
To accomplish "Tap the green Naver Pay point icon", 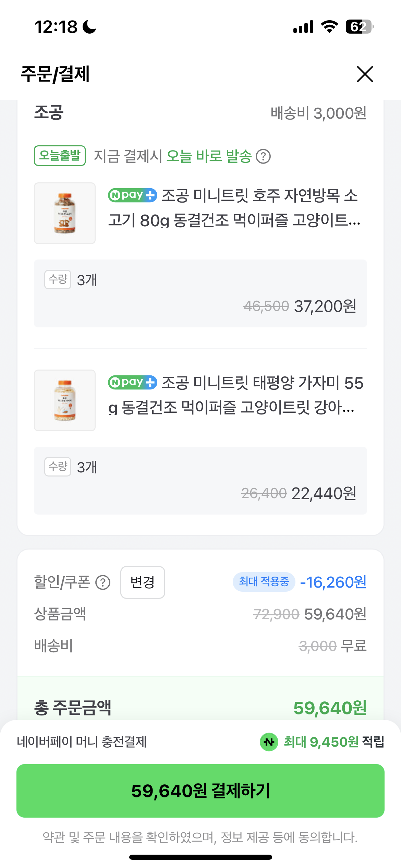I will pyautogui.click(x=269, y=742).
